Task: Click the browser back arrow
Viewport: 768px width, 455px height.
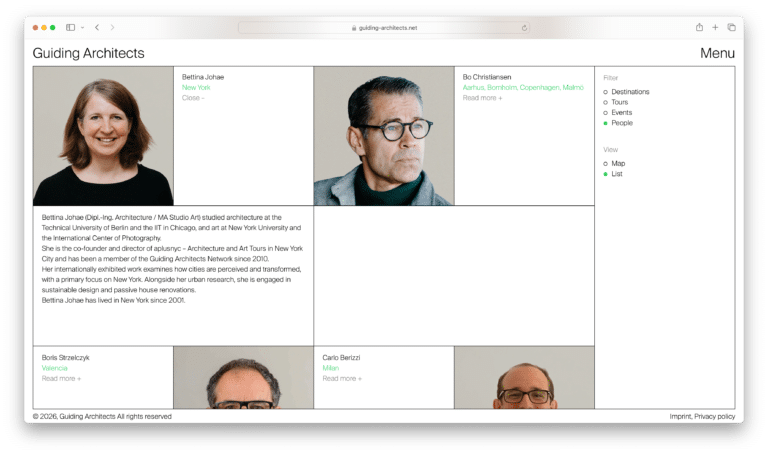Action: (97, 27)
